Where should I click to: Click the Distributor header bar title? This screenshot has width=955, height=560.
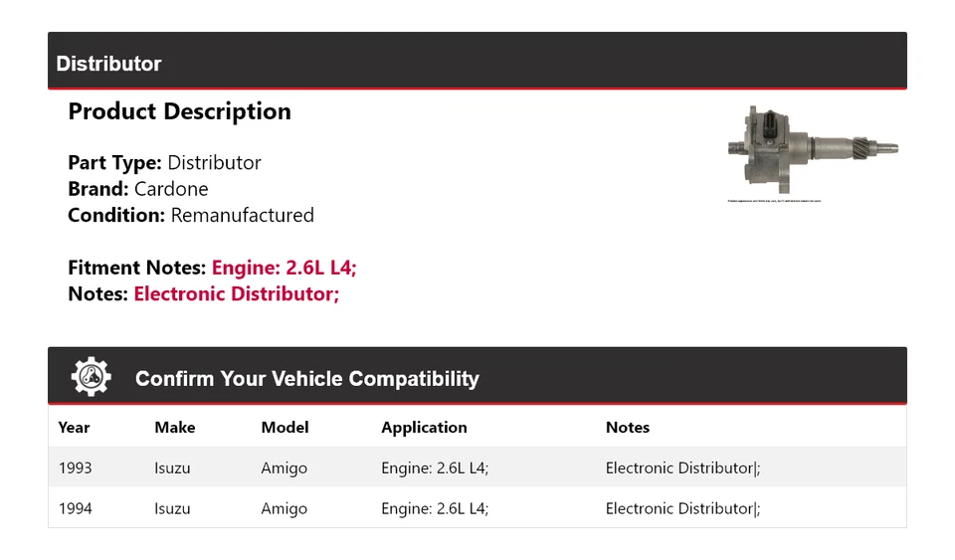pyautogui.click(x=108, y=64)
